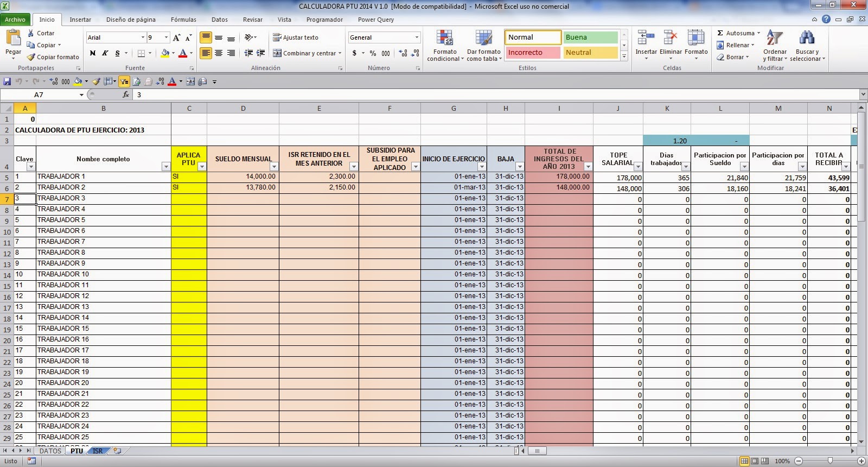Switch to the Power Query tab
This screenshot has height=467, width=868.
click(376, 20)
